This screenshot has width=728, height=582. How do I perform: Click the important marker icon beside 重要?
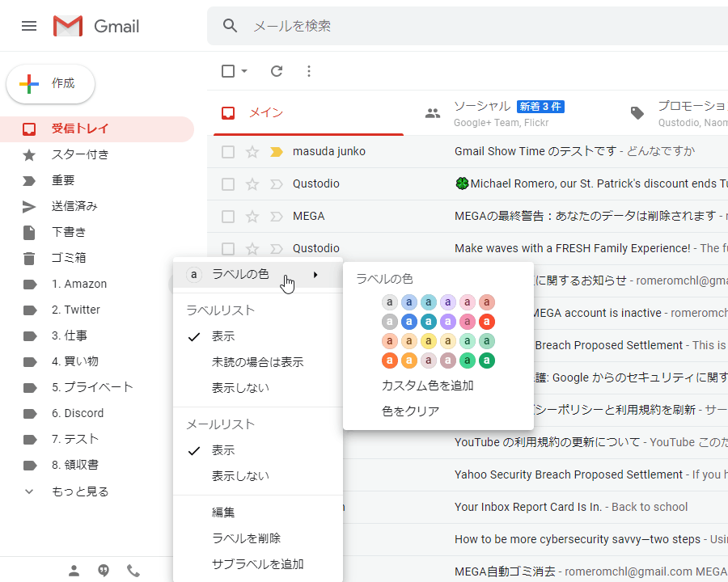(x=29, y=180)
